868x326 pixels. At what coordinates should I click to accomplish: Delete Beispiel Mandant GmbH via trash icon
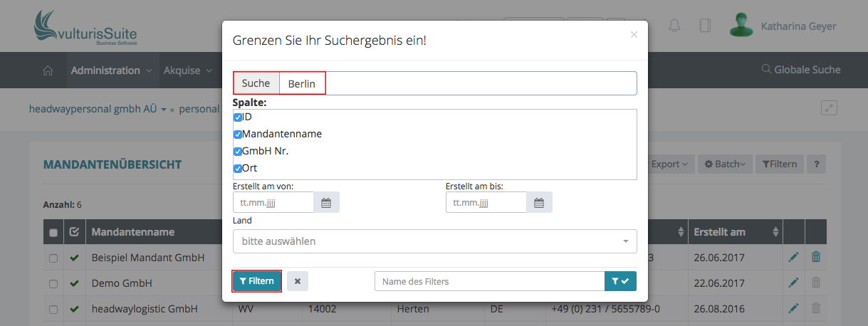[x=816, y=258]
